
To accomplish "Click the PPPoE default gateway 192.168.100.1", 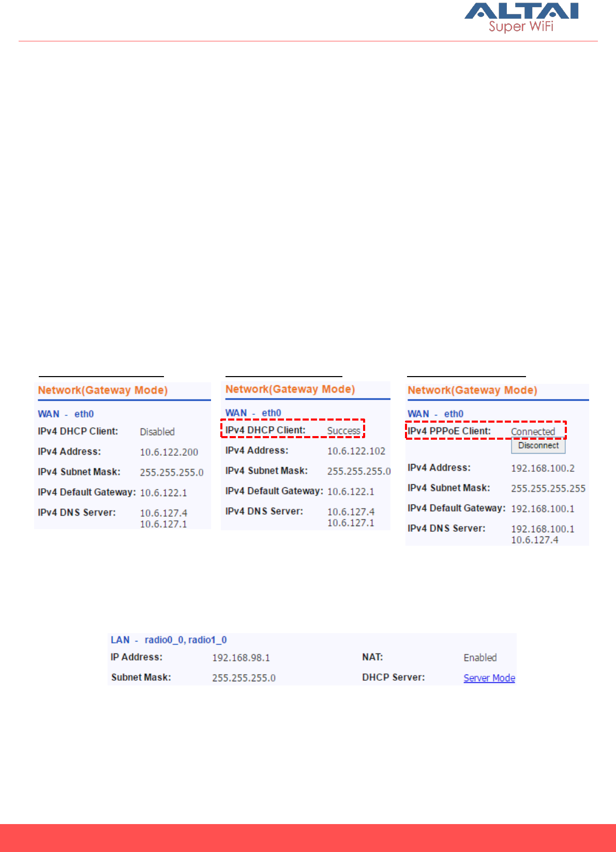I will point(543,509).
